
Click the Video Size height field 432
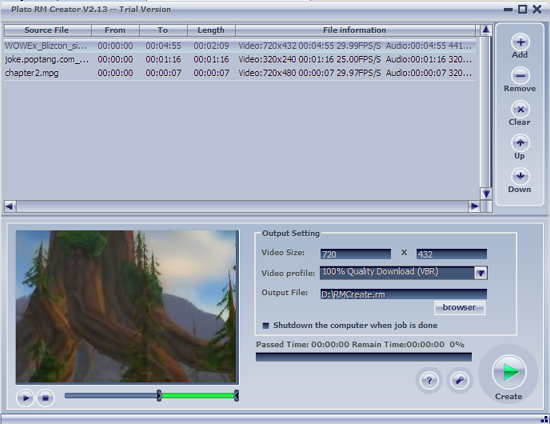451,254
